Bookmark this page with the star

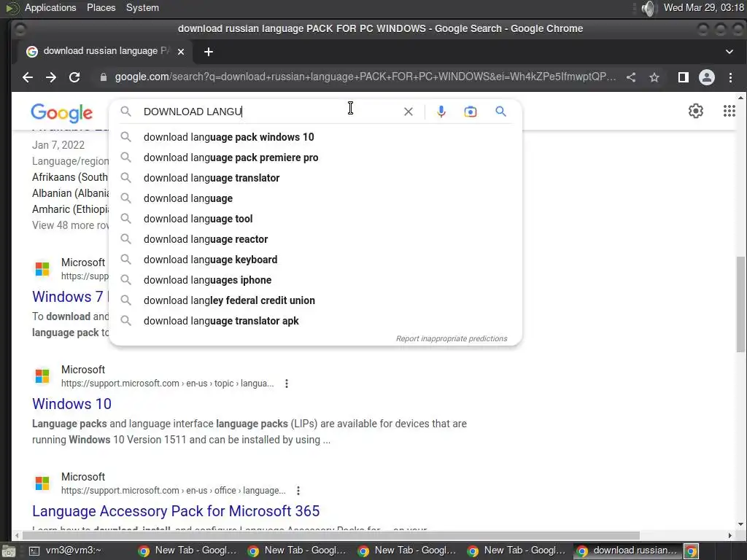[654, 77]
